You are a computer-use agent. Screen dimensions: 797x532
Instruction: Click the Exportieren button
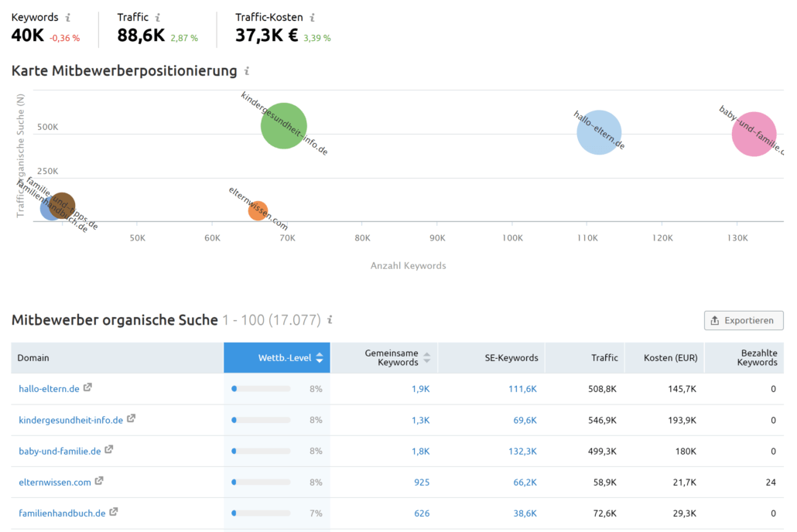point(744,321)
